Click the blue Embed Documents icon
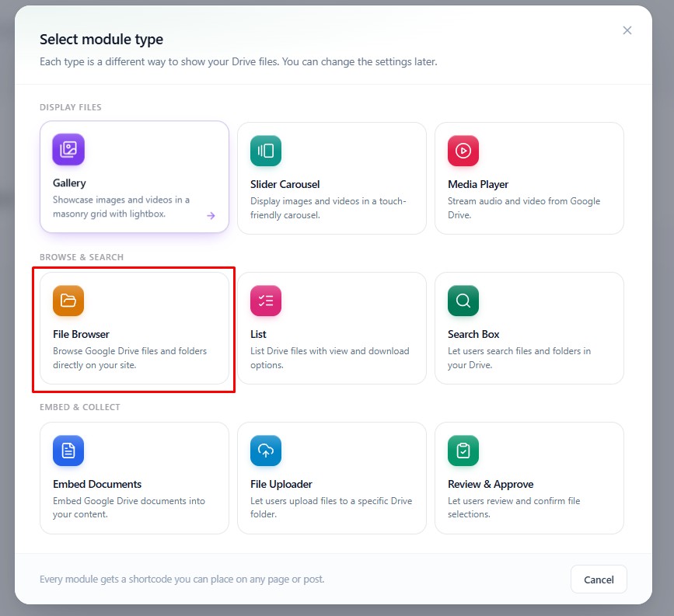 tap(68, 451)
